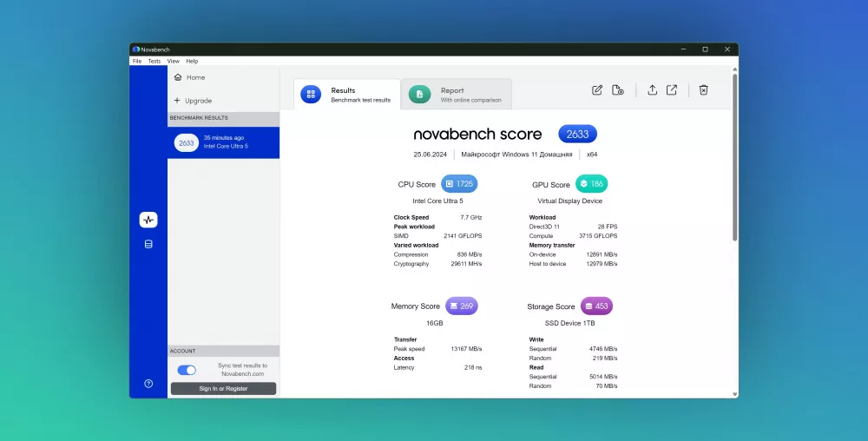This screenshot has width=868, height=441.
Task: Click the 5014 MB/s sequential read value
Action: point(603,377)
